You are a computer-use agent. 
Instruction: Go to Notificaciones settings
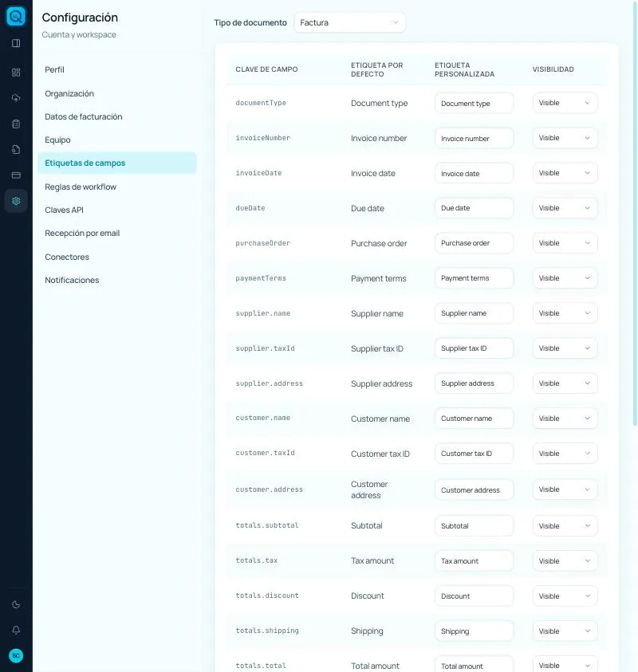click(x=116, y=281)
